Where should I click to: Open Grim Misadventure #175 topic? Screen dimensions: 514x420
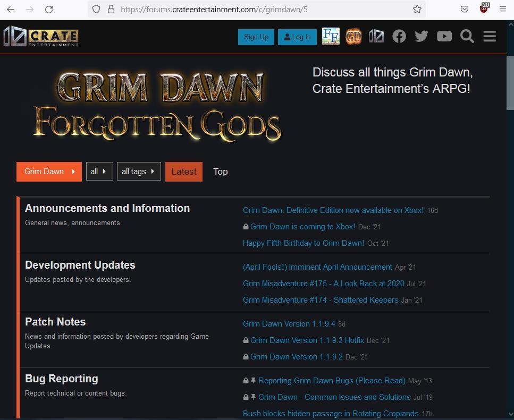tap(324, 283)
